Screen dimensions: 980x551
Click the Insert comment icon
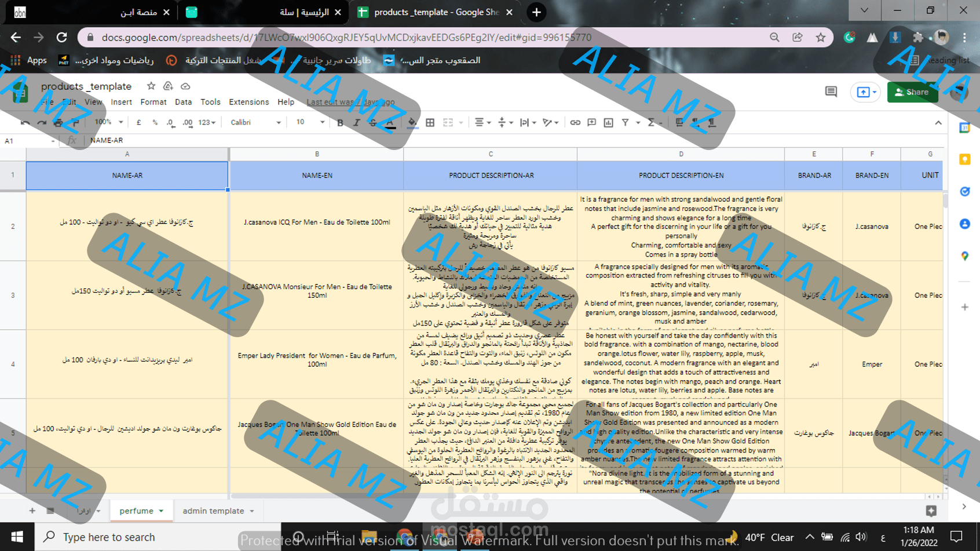point(591,123)
